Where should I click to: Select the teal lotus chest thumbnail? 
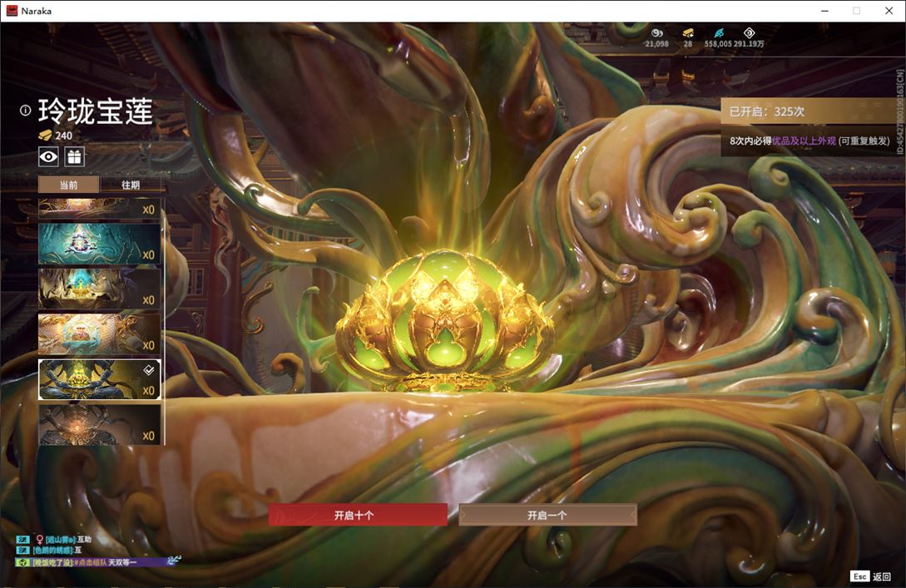[99, 244]
